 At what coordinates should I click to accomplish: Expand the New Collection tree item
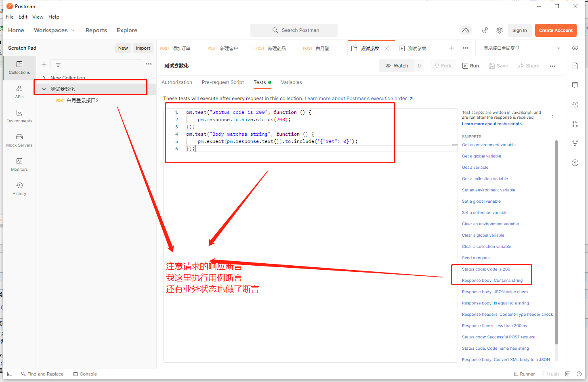tap(44, 78)
